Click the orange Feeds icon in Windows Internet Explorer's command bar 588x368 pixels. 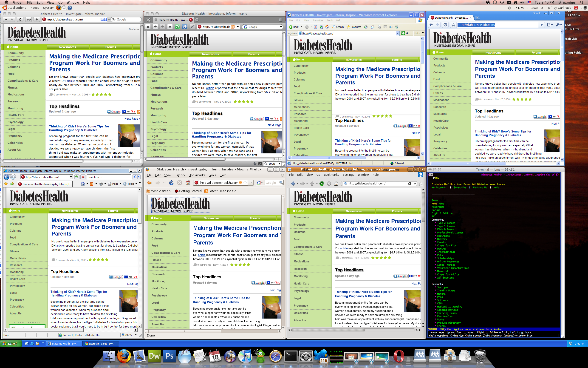(x=92, y=184)
